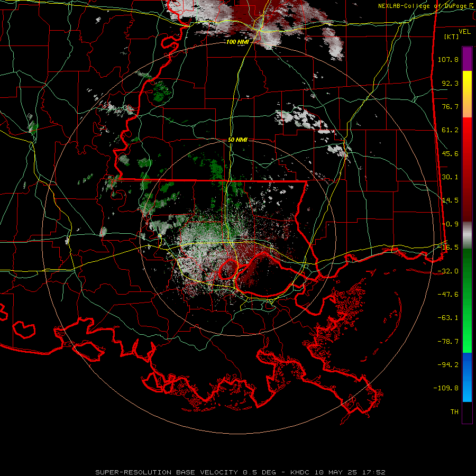
Task: Click the -0.9 velocity scale value
Action: pos(450,224)
